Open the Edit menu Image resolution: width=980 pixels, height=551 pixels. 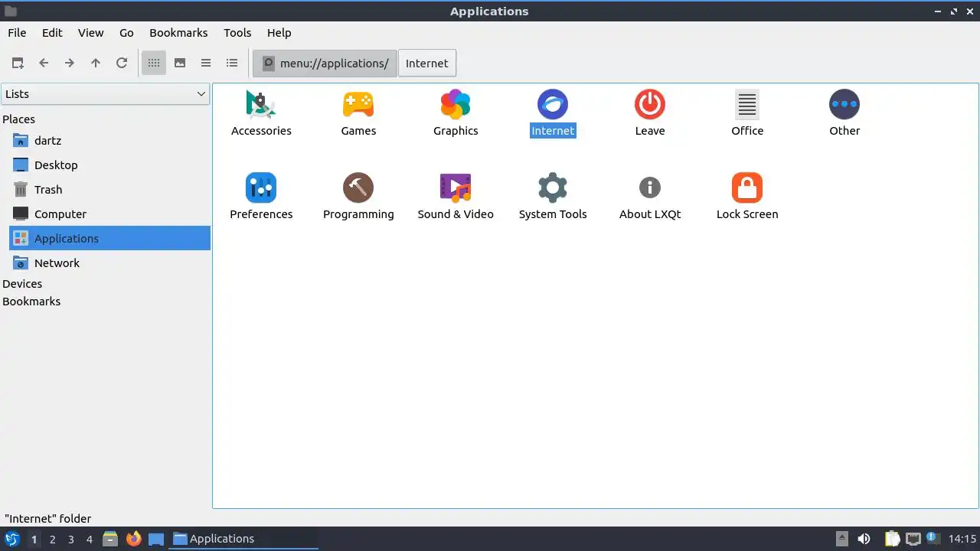click(52, 33)
